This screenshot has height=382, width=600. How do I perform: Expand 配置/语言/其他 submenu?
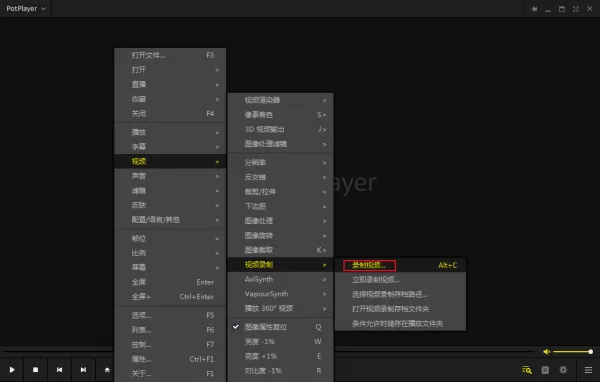pyautogui.click(x=170, y=220)
